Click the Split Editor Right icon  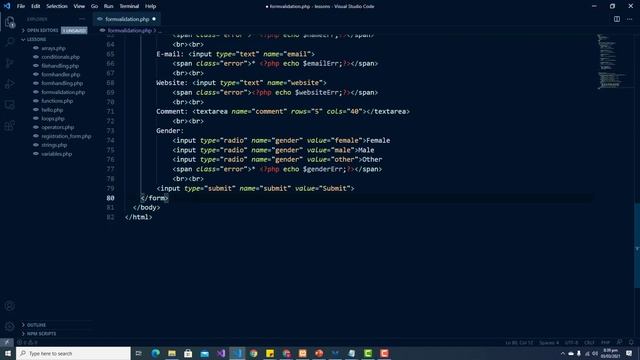tap(617, 19)
